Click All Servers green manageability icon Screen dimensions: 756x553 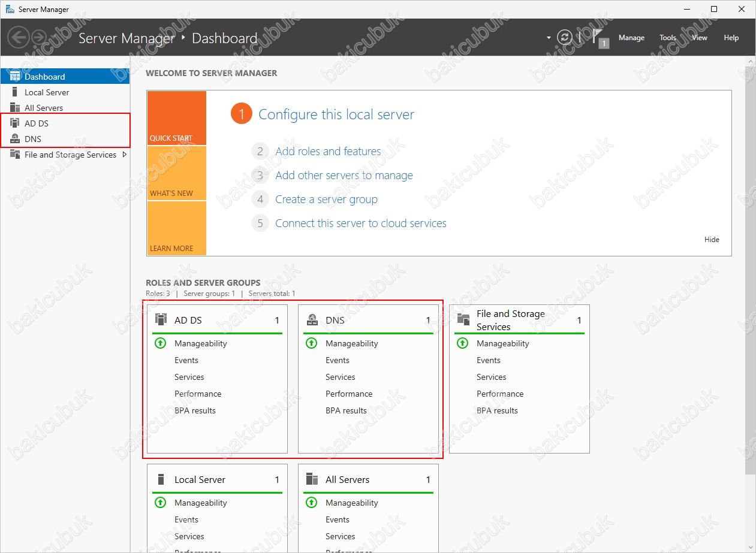click(311, 503)
